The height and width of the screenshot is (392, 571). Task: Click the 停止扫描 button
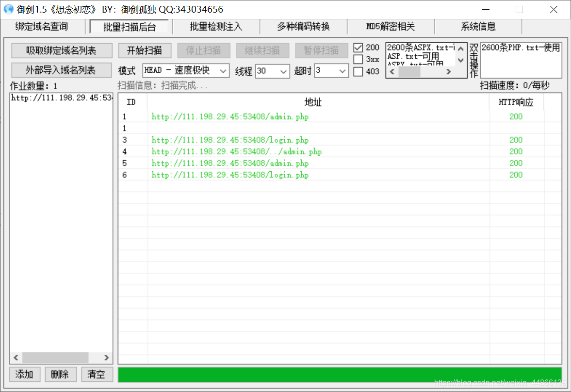coord(204,50)
